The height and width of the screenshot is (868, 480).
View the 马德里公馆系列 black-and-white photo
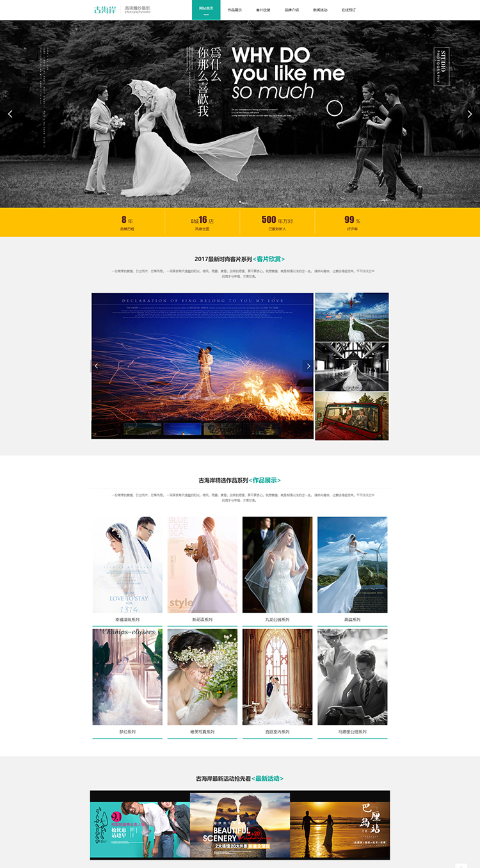(352, 677)
